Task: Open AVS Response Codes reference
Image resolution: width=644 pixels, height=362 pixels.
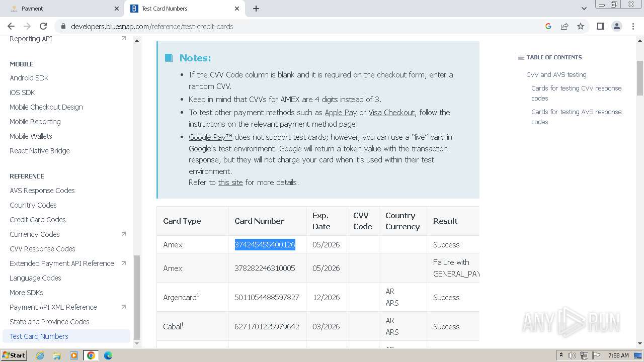Action: click(x=42, y=191)
